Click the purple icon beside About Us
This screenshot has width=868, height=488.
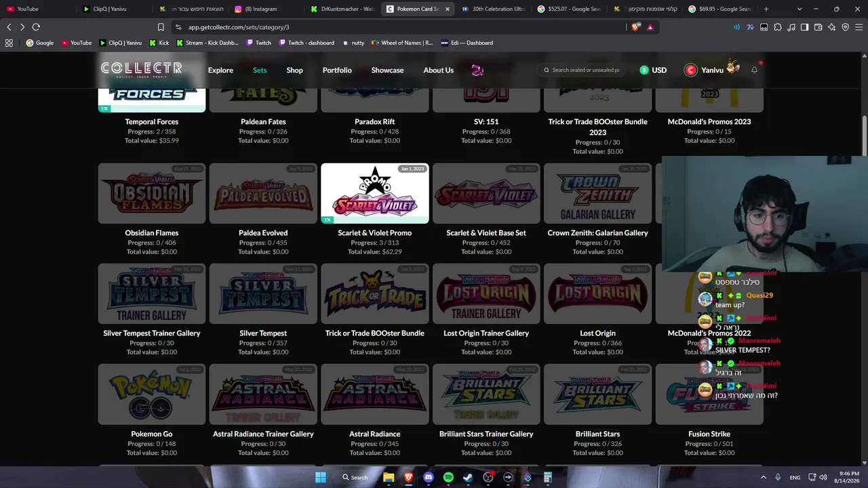click(477, 70)
